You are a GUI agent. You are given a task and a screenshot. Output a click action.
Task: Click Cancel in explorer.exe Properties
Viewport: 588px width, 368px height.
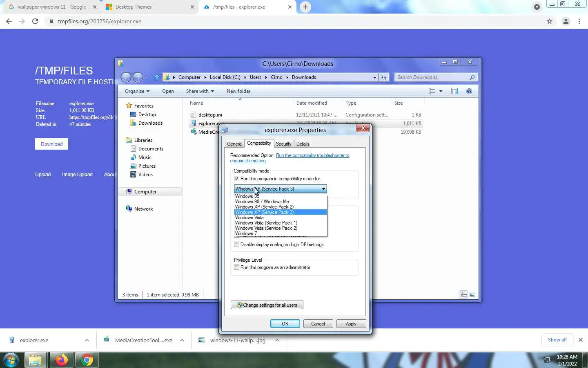click(x=318, y=324)
